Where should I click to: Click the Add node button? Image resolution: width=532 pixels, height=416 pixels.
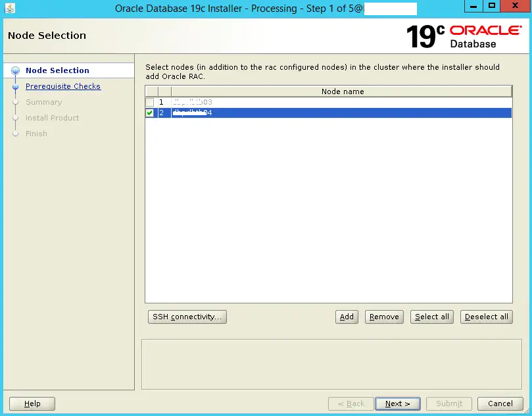[347, 317]
